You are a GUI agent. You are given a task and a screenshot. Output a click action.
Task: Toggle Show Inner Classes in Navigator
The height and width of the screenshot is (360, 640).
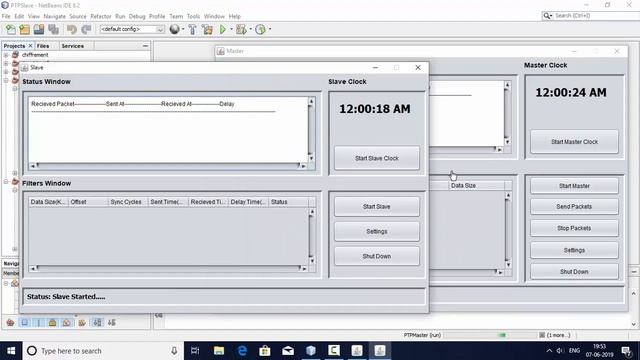click(67, 322)
